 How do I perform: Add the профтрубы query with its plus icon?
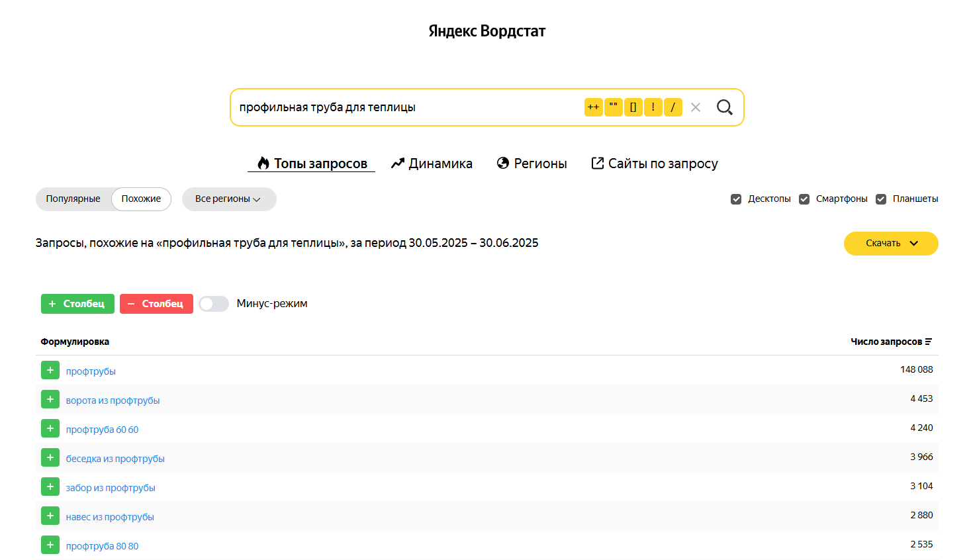[50, 370]
